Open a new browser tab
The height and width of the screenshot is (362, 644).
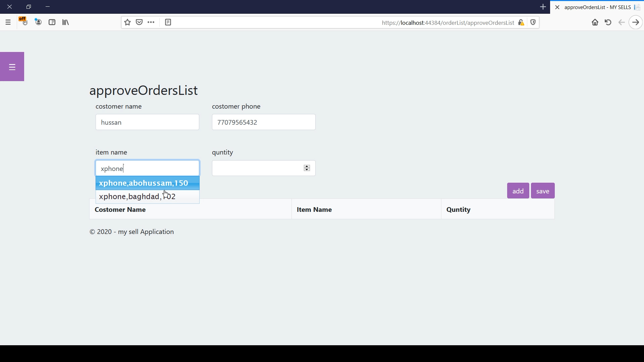pos(543,7)
